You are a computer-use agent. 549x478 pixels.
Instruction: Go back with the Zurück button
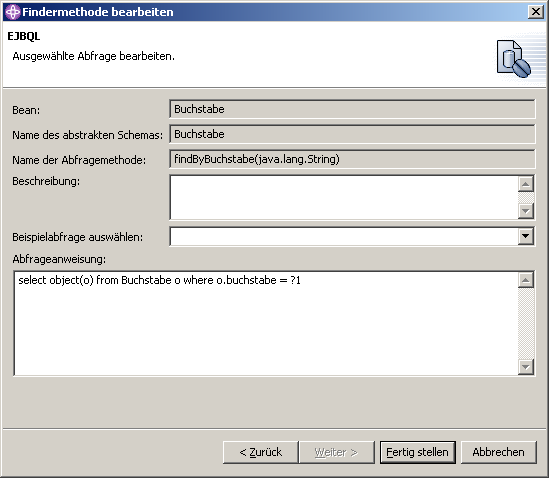coord(260,452)
